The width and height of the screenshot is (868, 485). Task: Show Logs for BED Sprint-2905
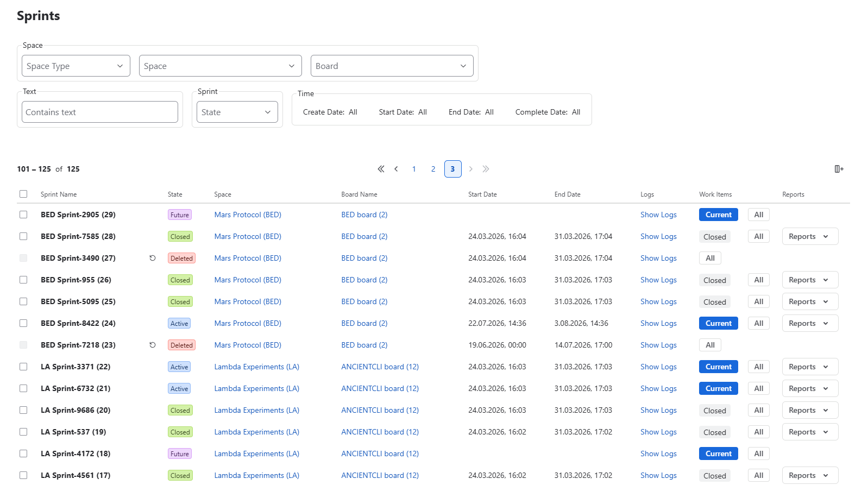coord(658,215)
